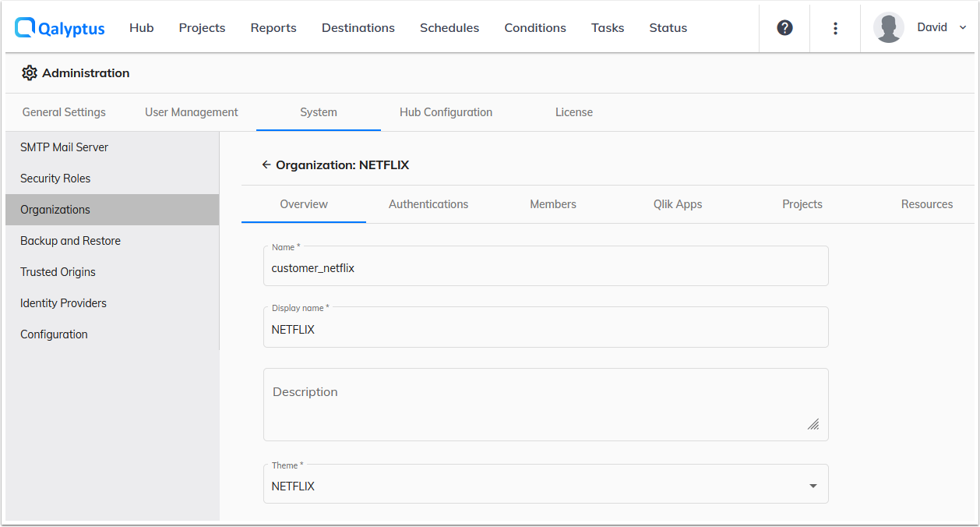Open the License tab

click(x=574, y=111)
